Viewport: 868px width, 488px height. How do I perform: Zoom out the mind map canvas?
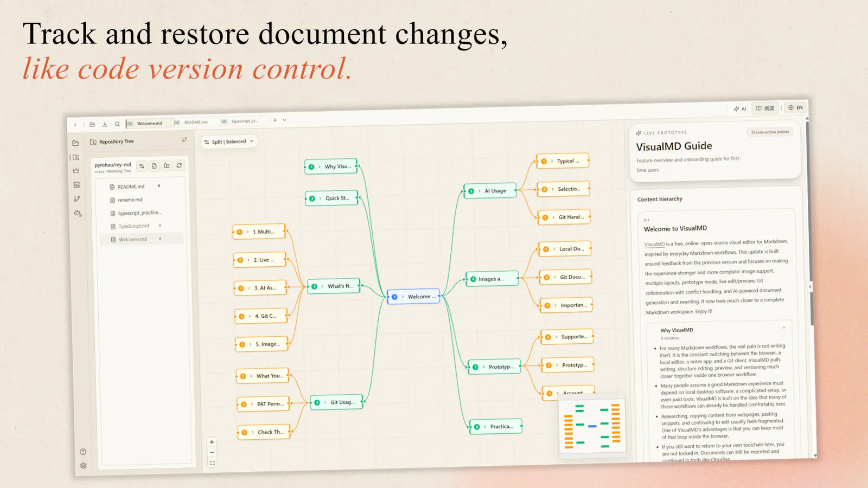click(x=212, y=452)
